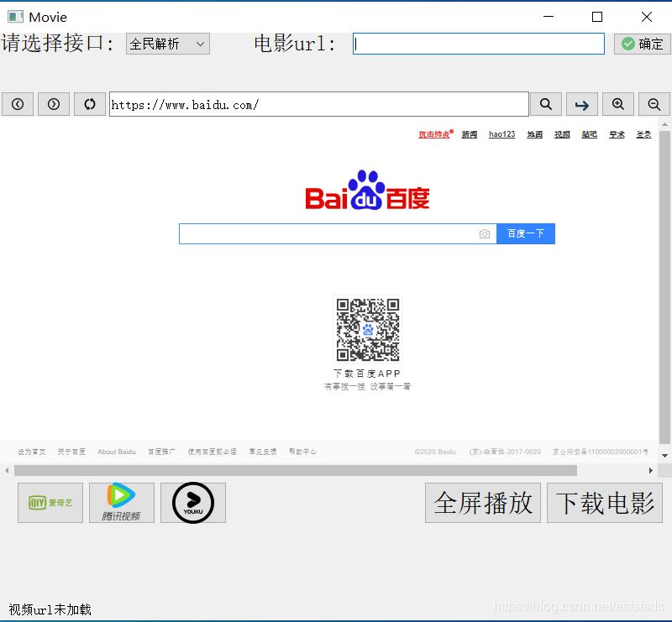The image size is (672, 622).
Task: Open the Youku site button
Action: [x=193, y=503]
